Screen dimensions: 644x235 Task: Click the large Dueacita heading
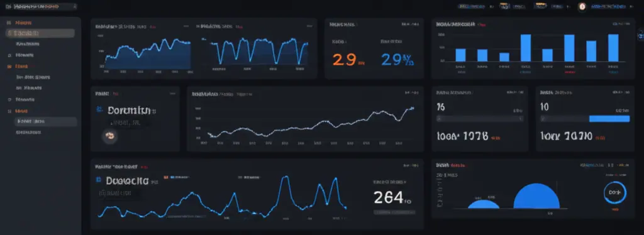[x=127, y=180]
